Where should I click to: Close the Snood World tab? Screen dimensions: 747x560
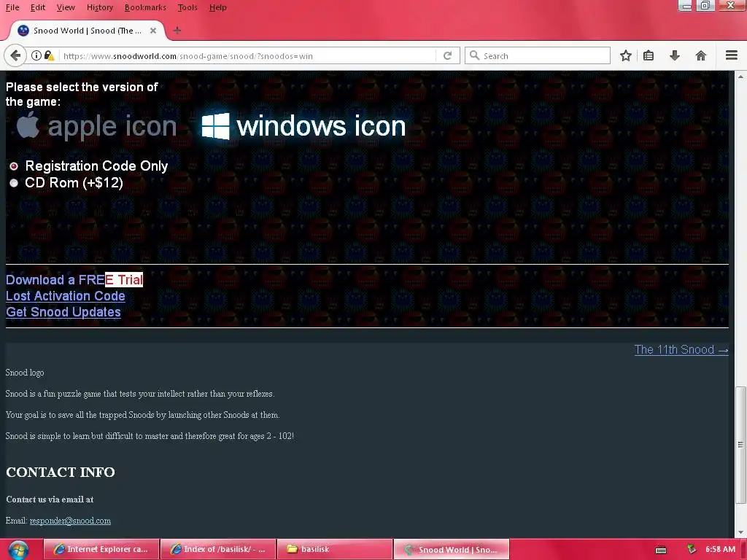[153, 31]
